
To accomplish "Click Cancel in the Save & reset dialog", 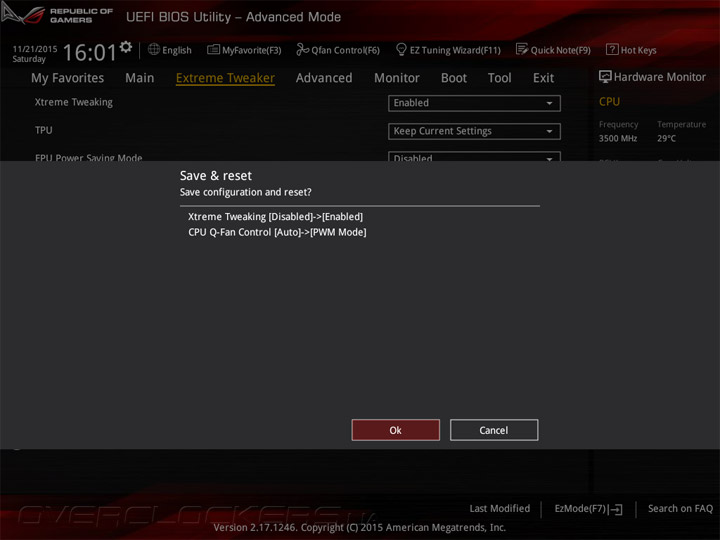I will pos(494,430).
